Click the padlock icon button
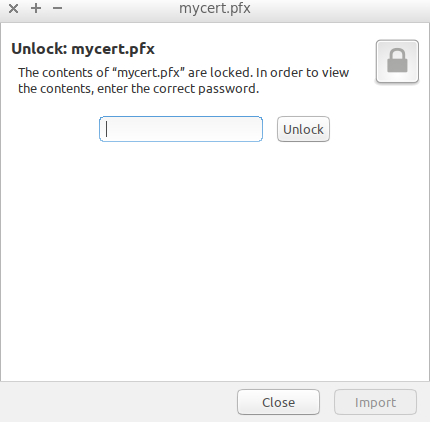 pos(397,61)
